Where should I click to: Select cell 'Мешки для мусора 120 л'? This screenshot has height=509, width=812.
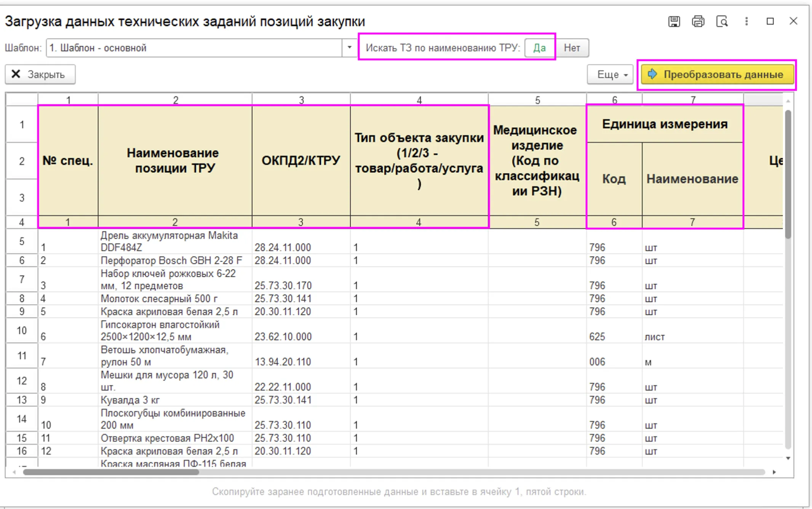175,381
